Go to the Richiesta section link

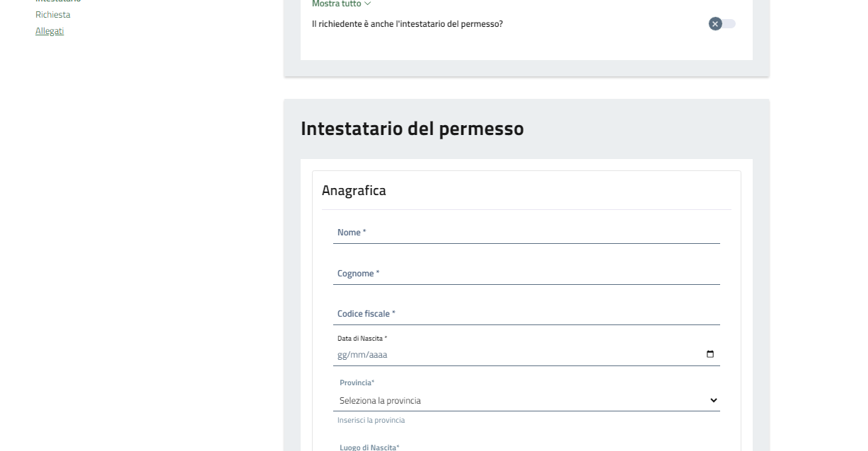(x=53, y=15)
